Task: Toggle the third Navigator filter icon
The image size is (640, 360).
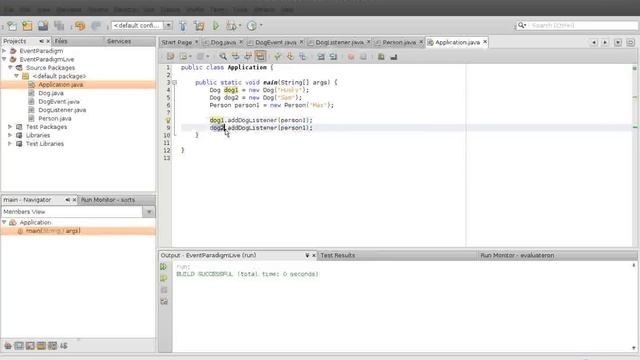Action: (x=30, y=346)
